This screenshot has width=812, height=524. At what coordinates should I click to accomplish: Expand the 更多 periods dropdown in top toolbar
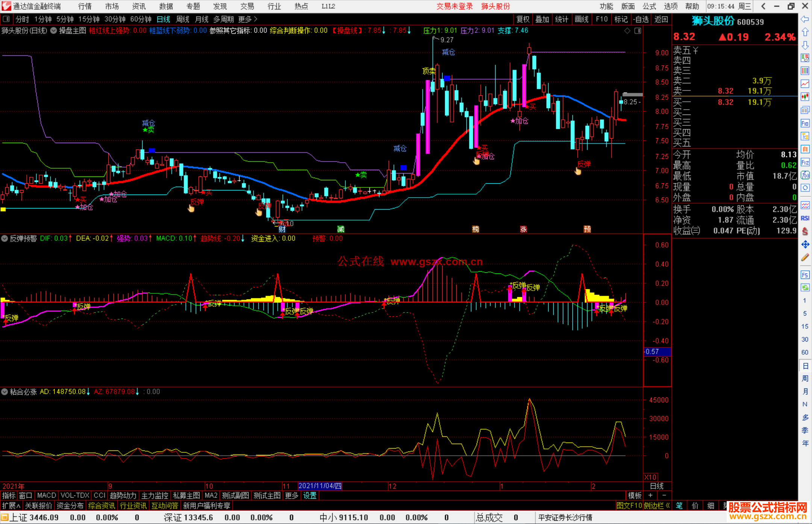(248, 19)
